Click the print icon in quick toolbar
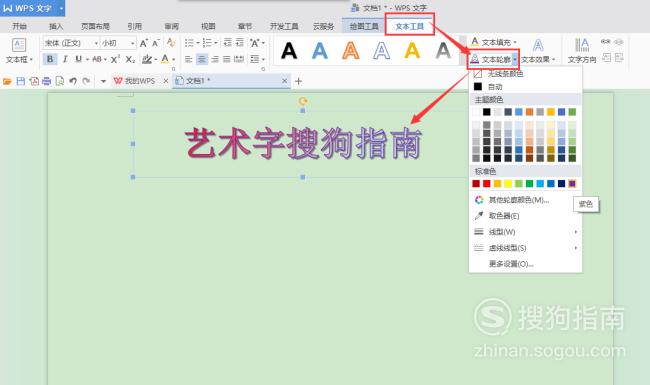This screenshot has width=650, height=385. [x=46, y=81]
